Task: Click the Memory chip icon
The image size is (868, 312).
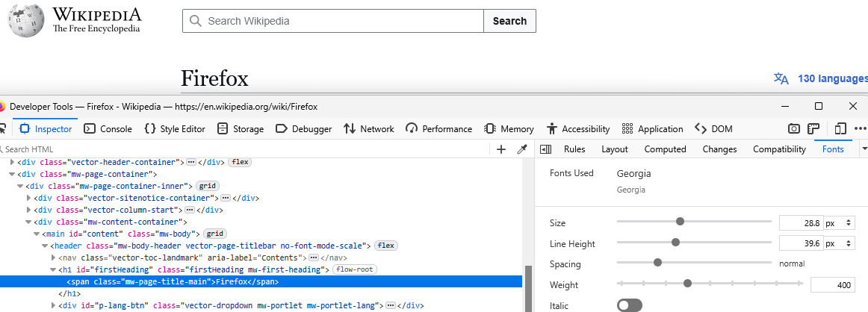Action: pos(490,129)
